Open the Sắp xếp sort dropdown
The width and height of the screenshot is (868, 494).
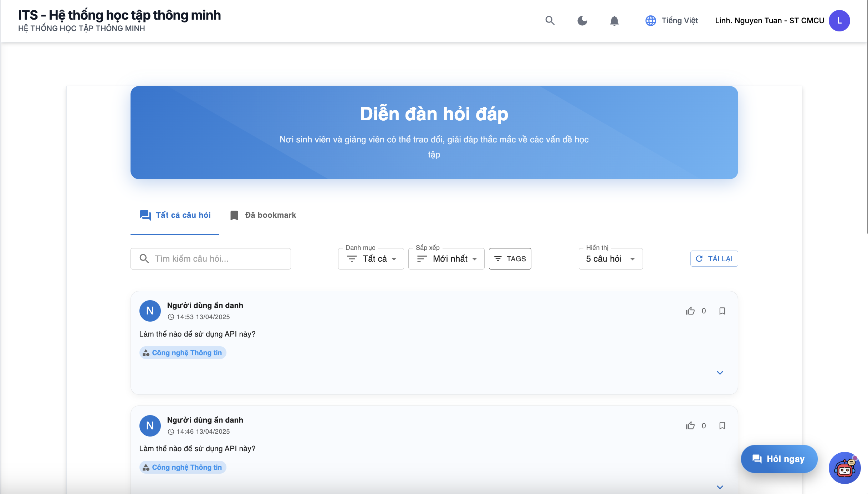click(446, 259)
